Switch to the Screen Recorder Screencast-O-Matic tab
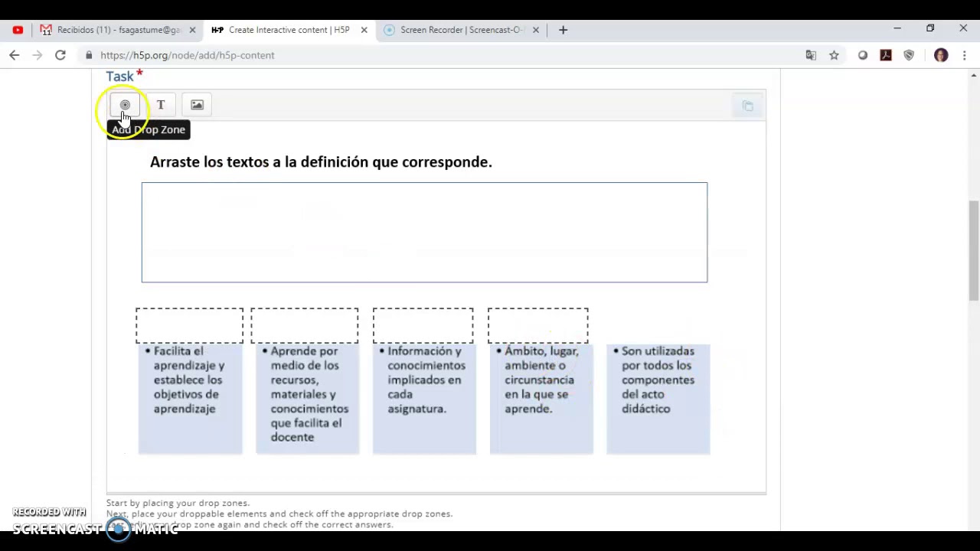The width and height of the screenshot is (980, 551). tap(461, 30)
